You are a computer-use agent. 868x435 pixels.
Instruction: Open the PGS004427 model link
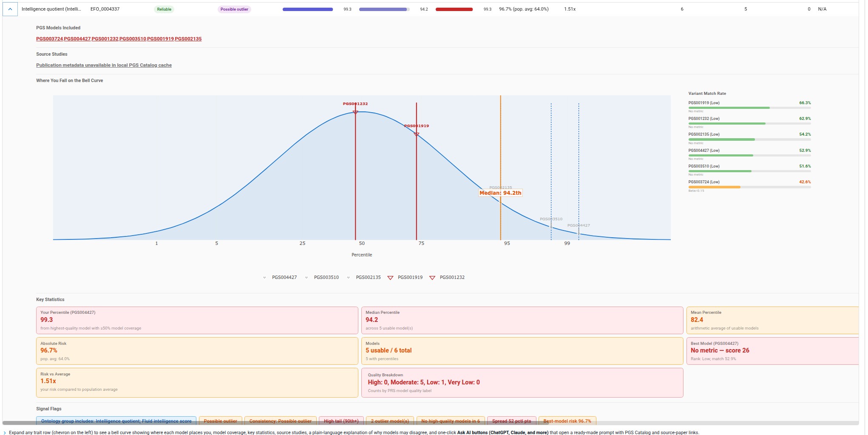coord(77,39)
